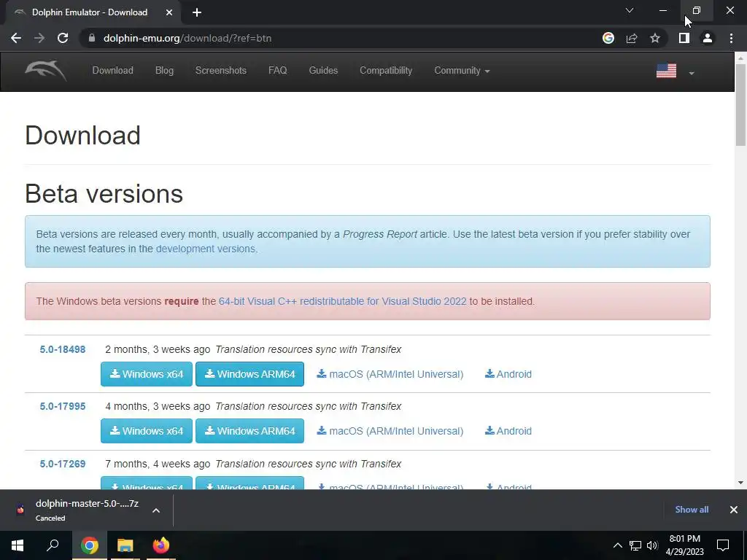Show hidden system tray icons

[617, 545]
